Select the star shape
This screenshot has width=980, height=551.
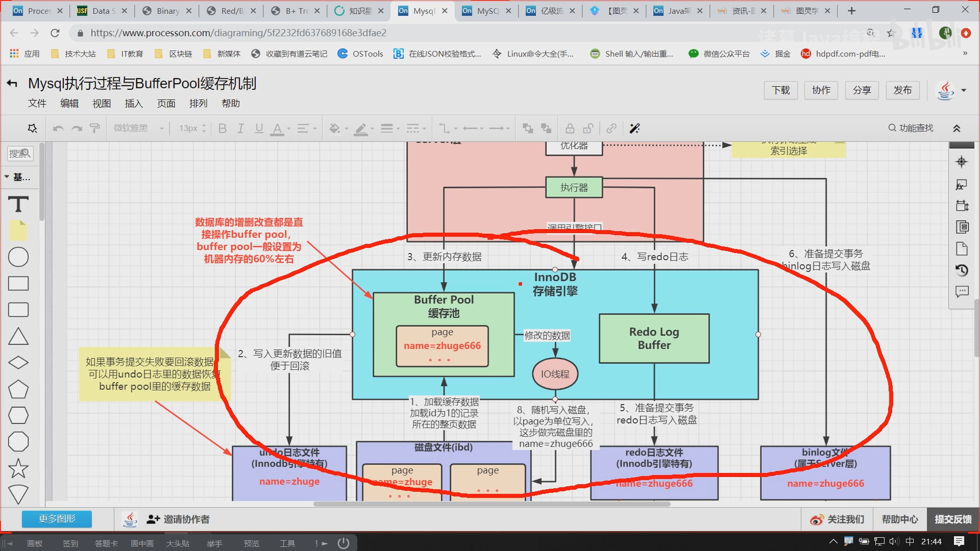coord(18,468)
